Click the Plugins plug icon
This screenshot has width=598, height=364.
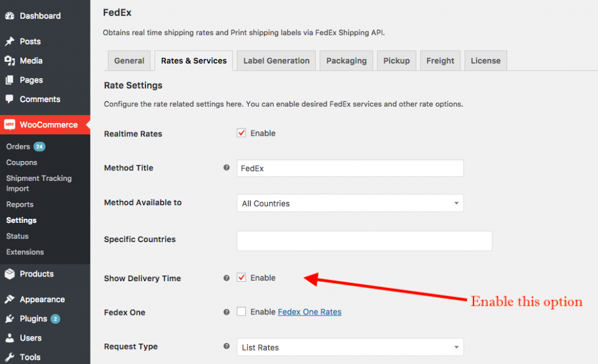click(9, 318)
